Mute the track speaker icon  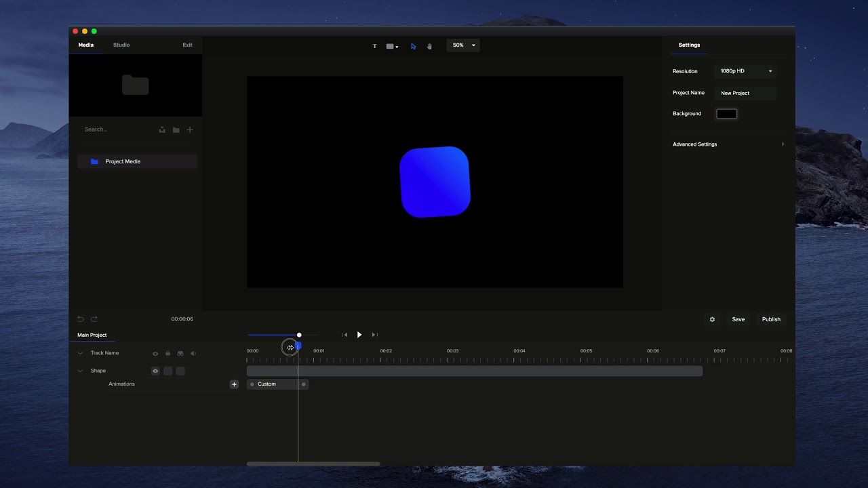coord(193,353)
